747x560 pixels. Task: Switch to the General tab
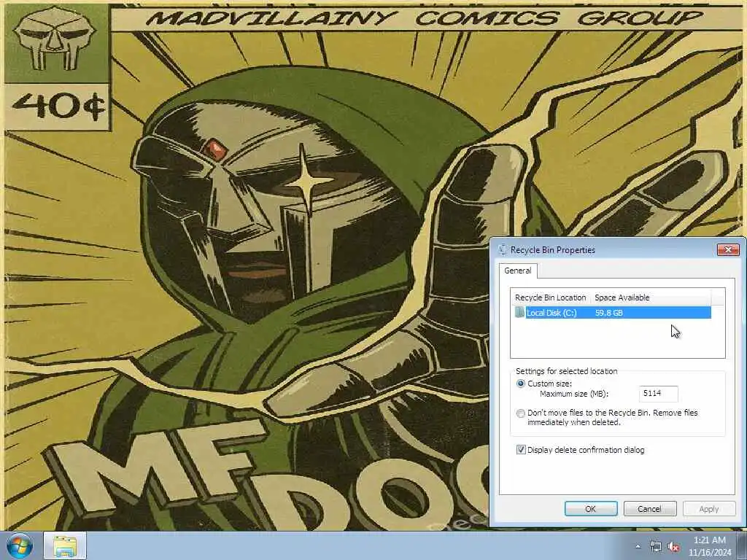click(518, 271)
